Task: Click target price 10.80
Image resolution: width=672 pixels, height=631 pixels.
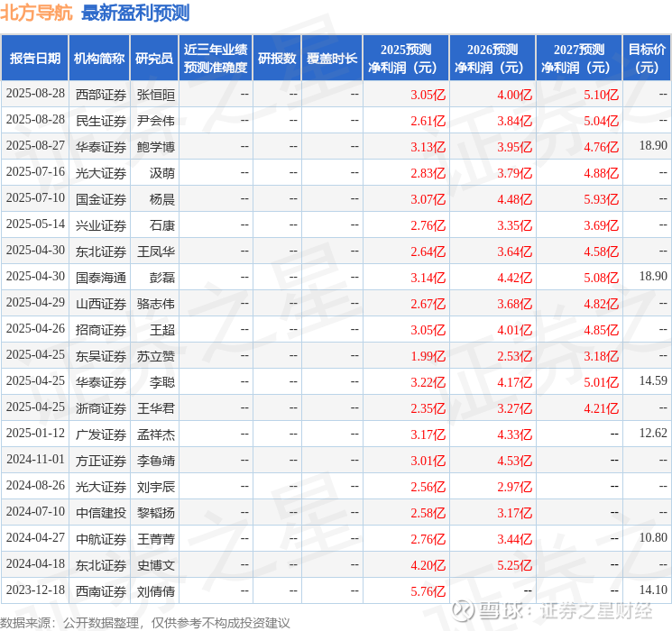Action: click(653, 537)
